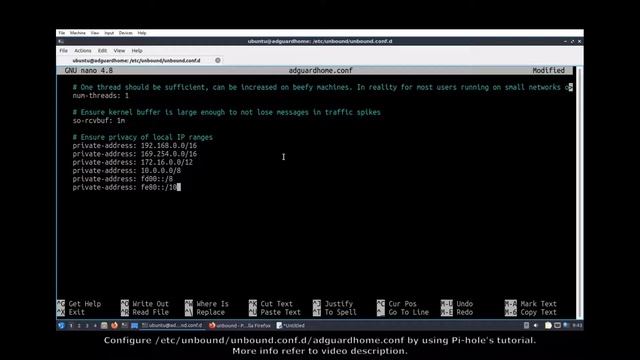Click the clipboard tray icon
640x360 pixels.
548,325
